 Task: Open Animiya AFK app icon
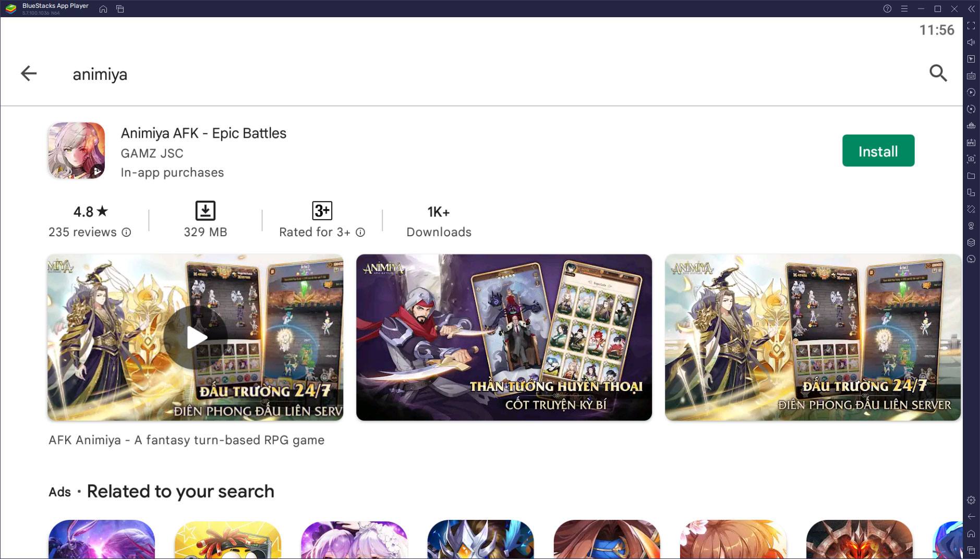pos(77,151)
